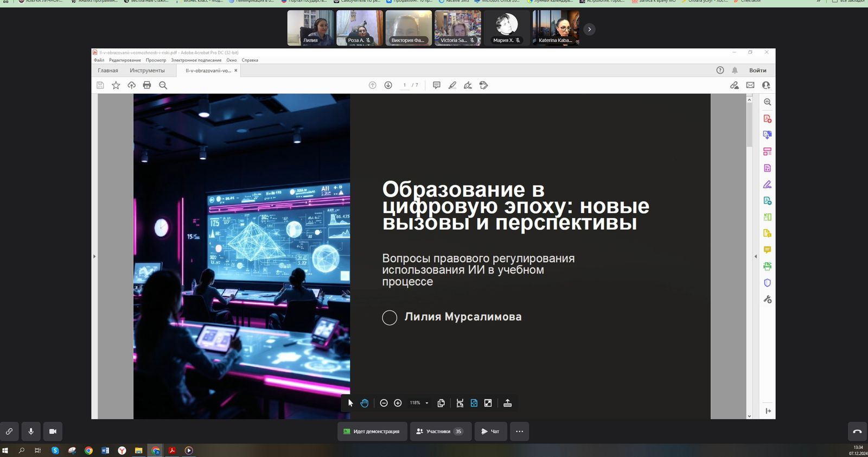Open the More Tools wrench icon
The height and width of the screenshot is (457, 868).
pos(767,299)
